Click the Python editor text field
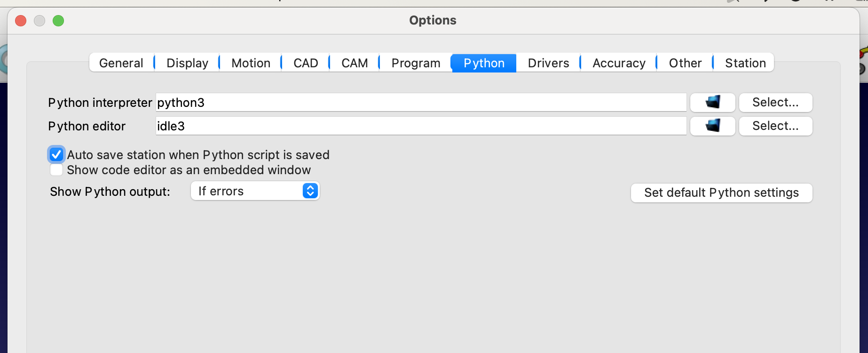 click(421, 126)
